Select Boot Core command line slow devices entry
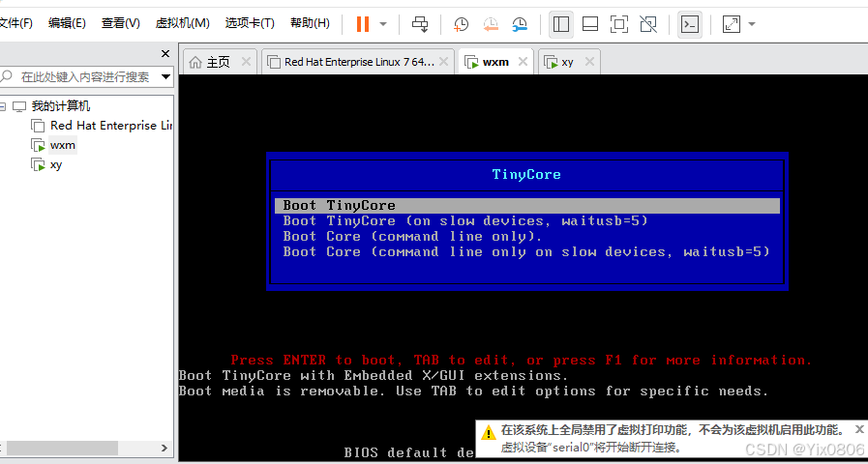This screenshot has height=464, width=868. [x=526, y=252]
